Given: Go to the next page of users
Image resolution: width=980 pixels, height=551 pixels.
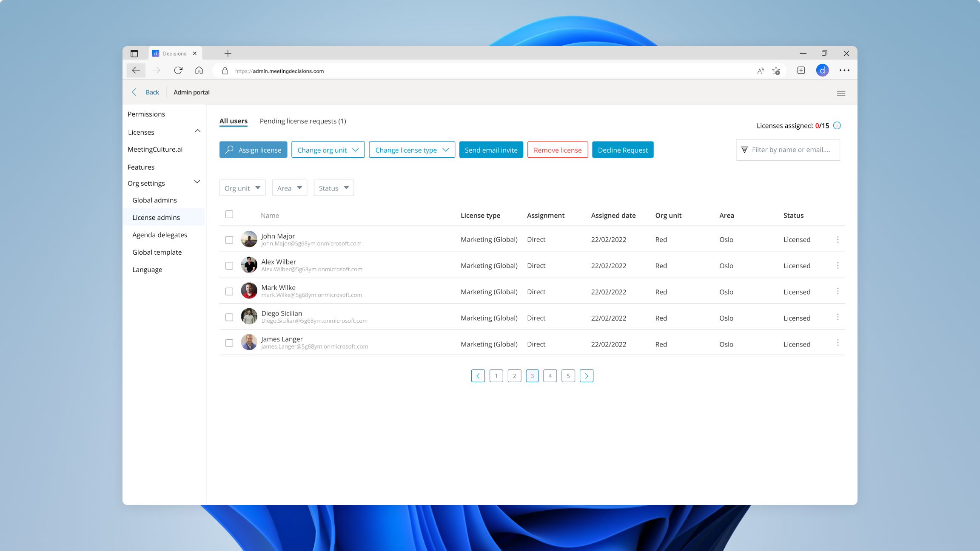Looking at the screenshot, I should (587, 375).
